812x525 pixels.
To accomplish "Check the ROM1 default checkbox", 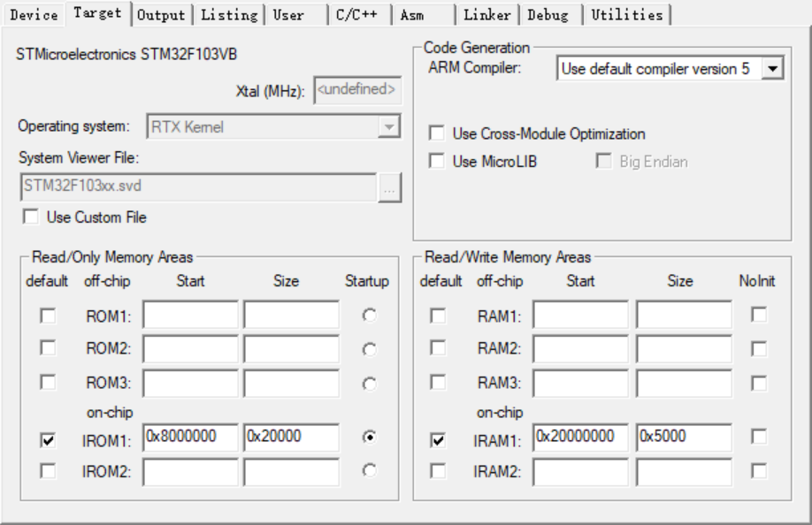I will click(48, 316).
